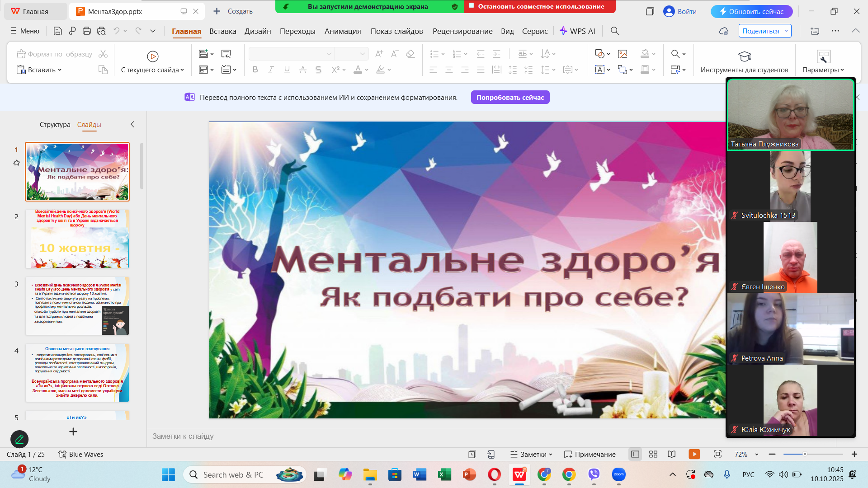Toggle Normal view in status bar
Viewport: 868px width, 488px height.
point(635,454)
